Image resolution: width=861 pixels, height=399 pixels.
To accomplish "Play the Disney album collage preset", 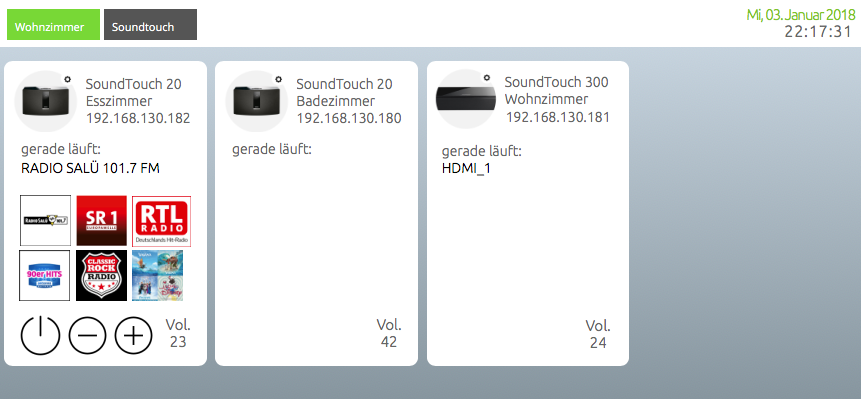I will 158,276.
